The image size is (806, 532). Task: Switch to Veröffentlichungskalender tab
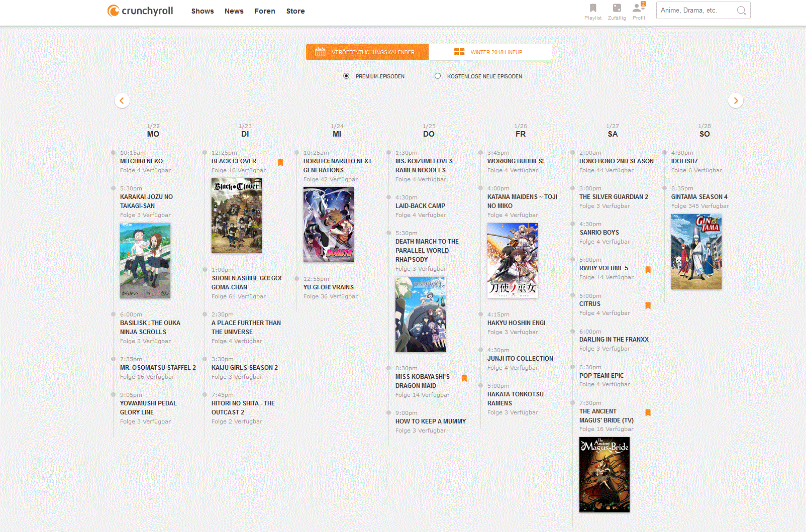click(367, 52)
